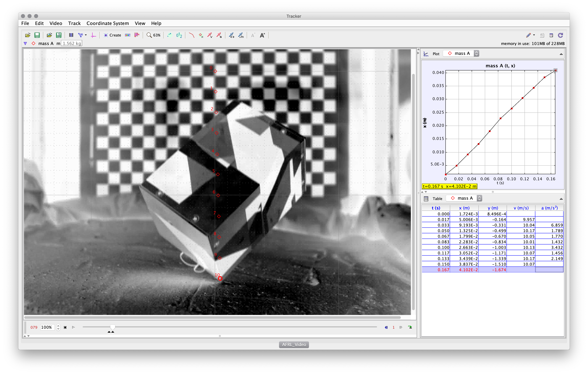Open the clip settings filmstrip icon
The image size is (588, 374).
(71, 35)
